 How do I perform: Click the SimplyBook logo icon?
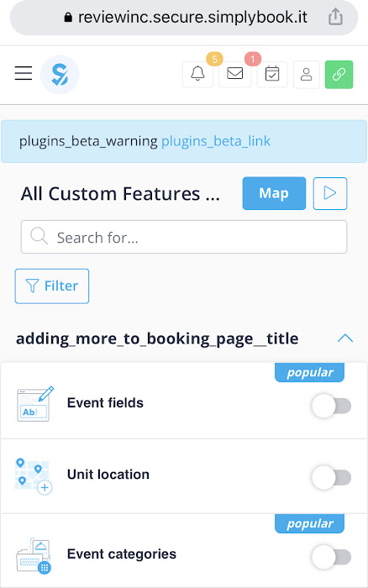point(60,74)
